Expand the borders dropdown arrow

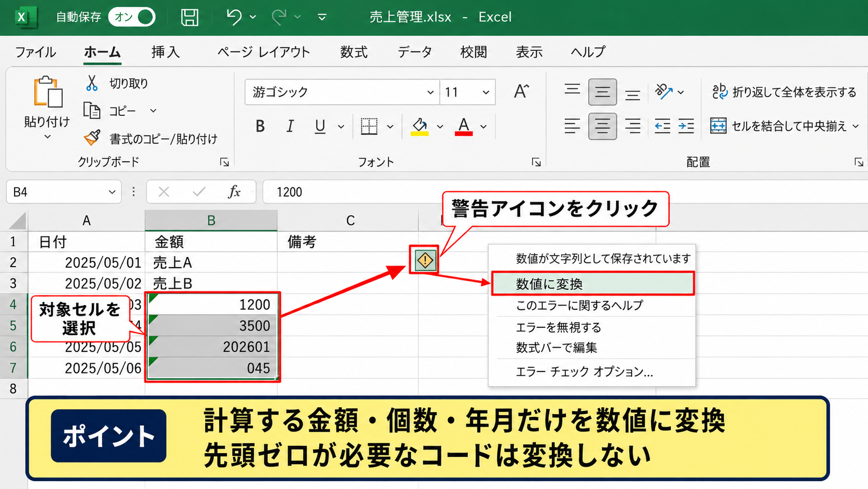point(390,126)
